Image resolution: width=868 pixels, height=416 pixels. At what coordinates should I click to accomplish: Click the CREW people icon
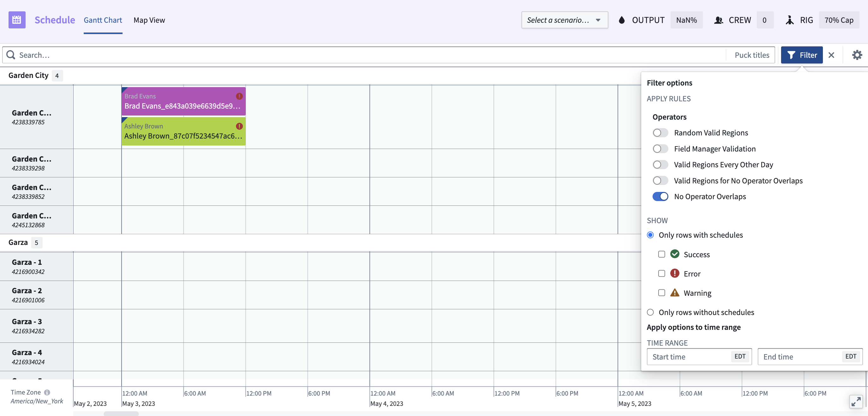(718, 20)
